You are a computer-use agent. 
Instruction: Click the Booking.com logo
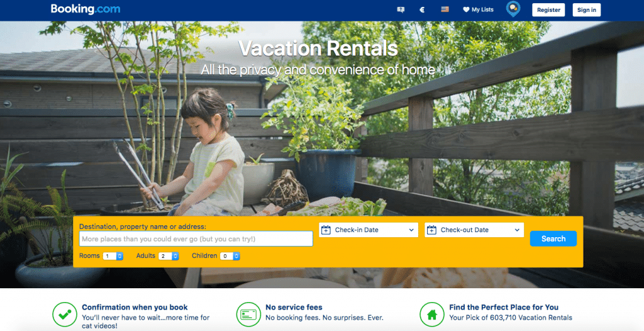(x=86, y=9)
